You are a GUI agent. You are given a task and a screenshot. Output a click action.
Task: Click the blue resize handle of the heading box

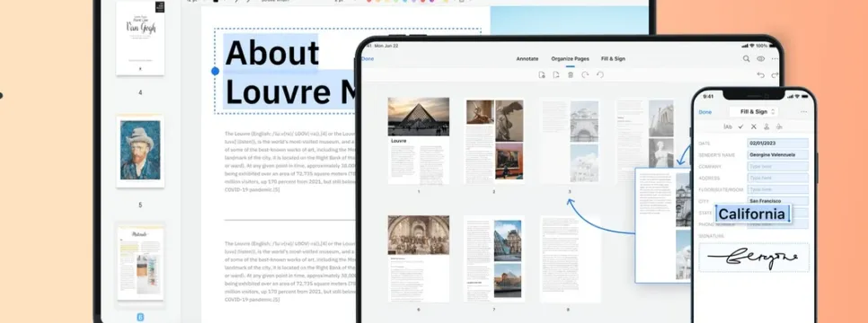216,71
